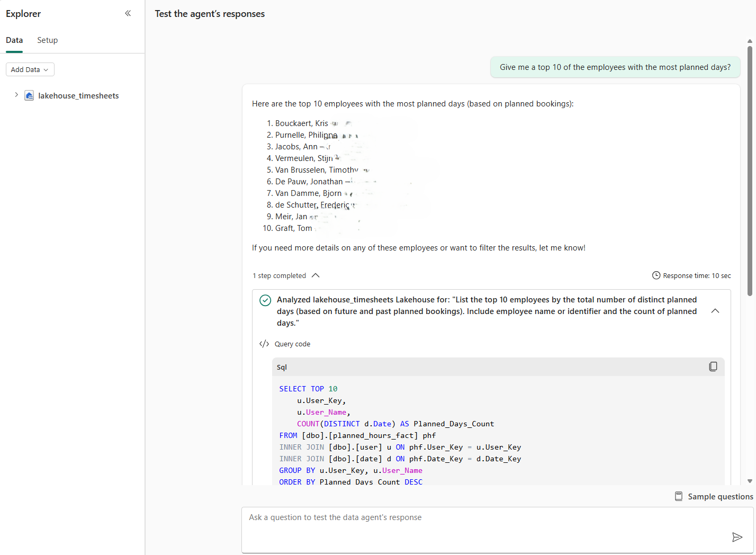Collapse the 1 step completed section

coord(316,275)
